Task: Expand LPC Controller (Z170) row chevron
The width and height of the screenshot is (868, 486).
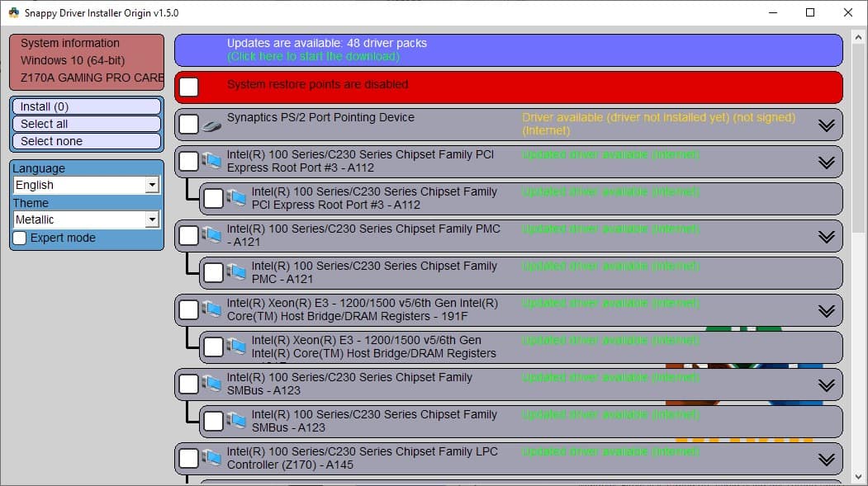Action: pyautogui.click(x=827, y=459)
